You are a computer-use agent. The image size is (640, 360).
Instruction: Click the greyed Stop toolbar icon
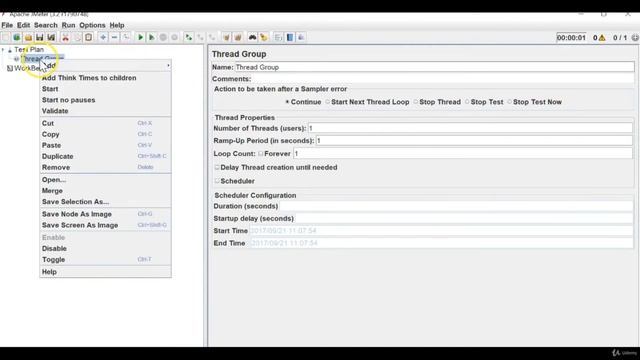[163, 38]
